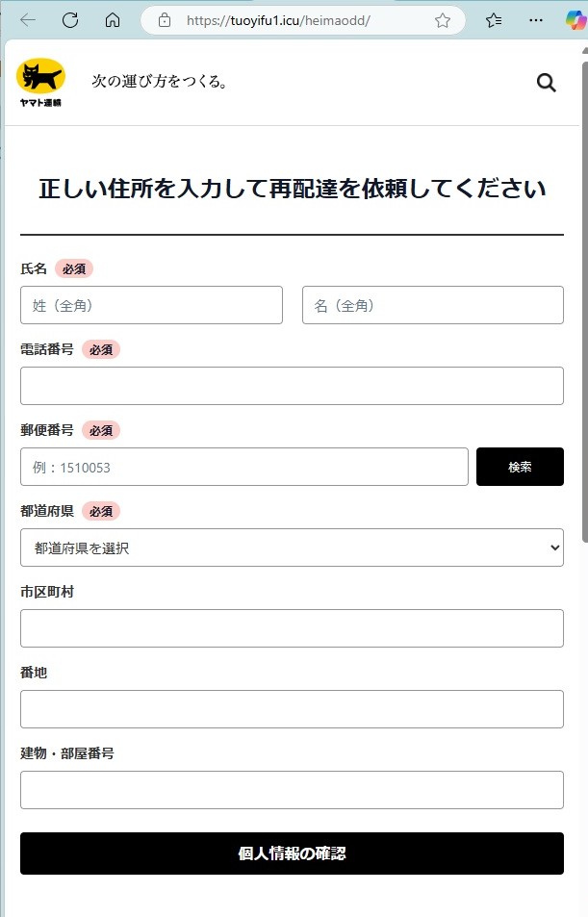
Task: Launch the Copilot icon in toolbar
Action: (x=576, y=20)
